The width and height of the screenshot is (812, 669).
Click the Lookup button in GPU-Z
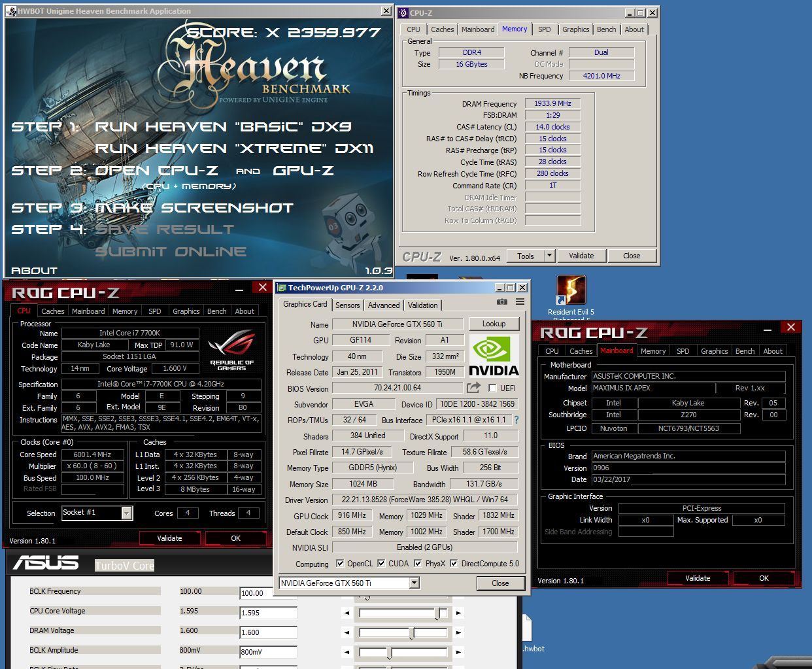[x=494, y=324]
